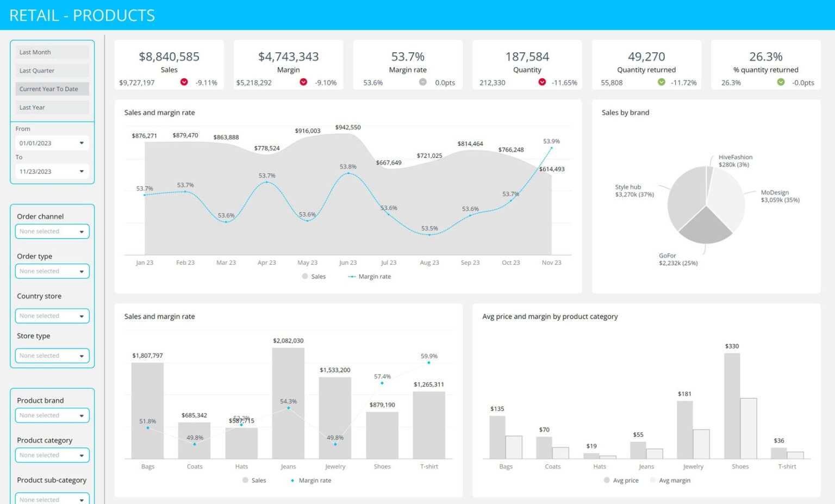Image resolution: width=835 pixels, height=504 pixels.
Task: Expand the Product brand dropdown
Action: pos(52,415)
